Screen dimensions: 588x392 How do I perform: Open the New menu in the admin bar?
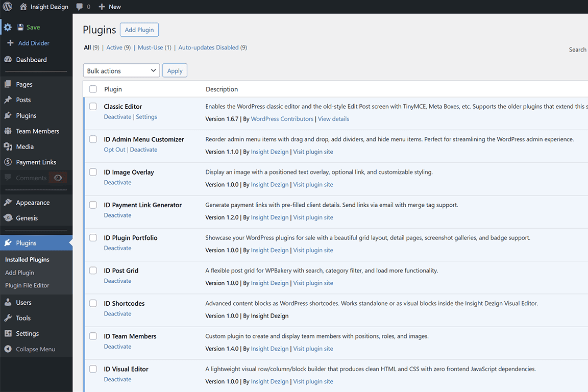point(110,7)
